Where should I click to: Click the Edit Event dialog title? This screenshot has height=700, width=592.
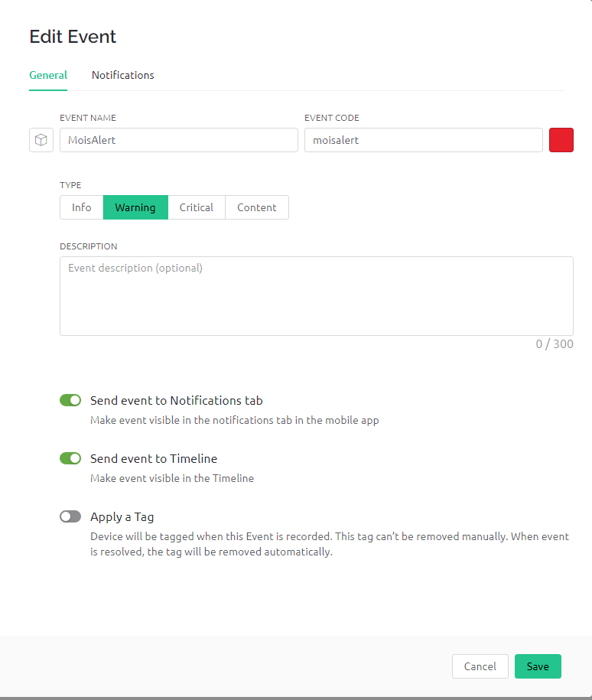click(73, 37)
